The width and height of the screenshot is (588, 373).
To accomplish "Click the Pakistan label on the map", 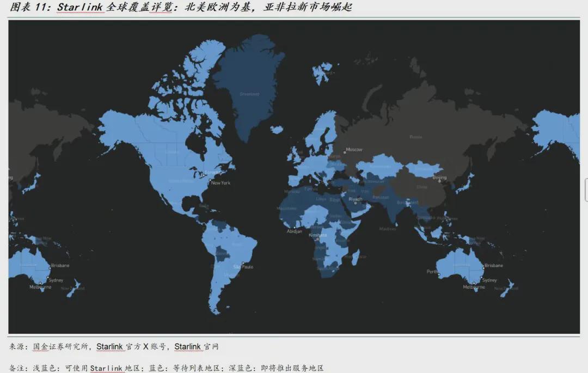I will pyautogui.click(x=381, y=197).
